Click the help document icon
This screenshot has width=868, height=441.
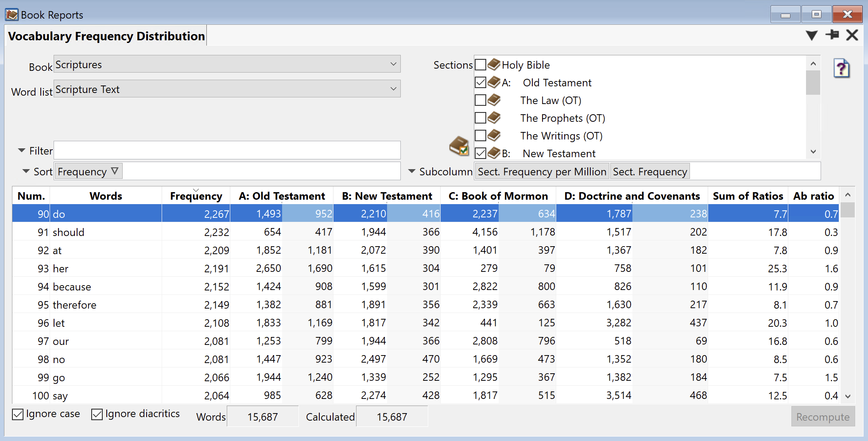[841, 69]
